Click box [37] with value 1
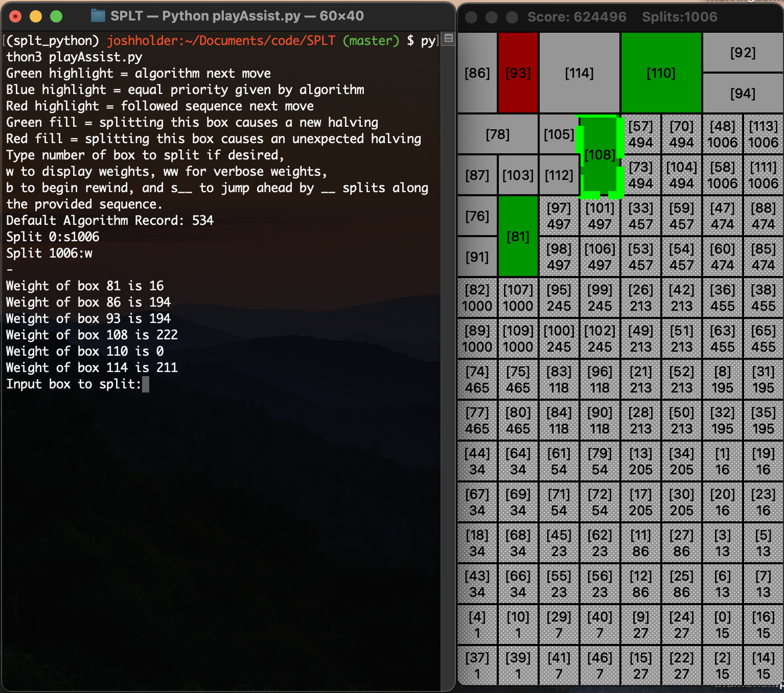The width and height of the screenshot is (784, 693). tap(477, 665)
